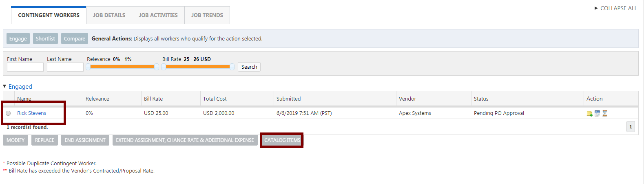The width and height of the screenshot is (644, 184).
Task: Open the calendar schedule icon for Rick Stevens
Action: 597,113
